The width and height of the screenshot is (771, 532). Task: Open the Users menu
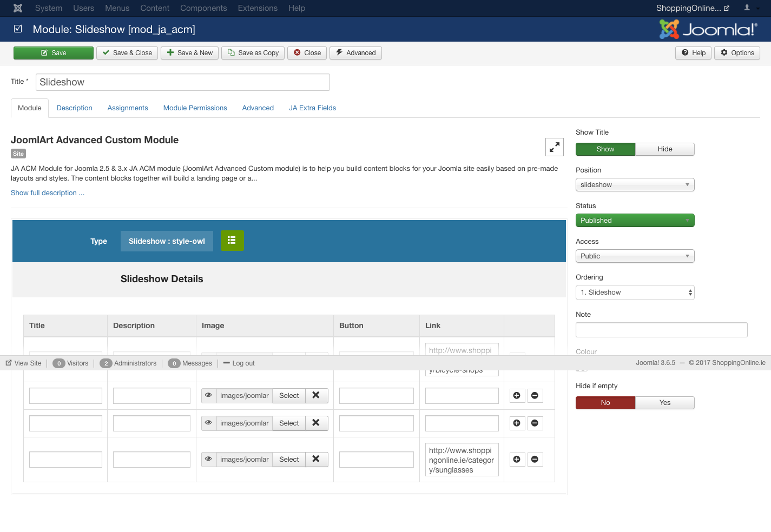tap(84, 8)
